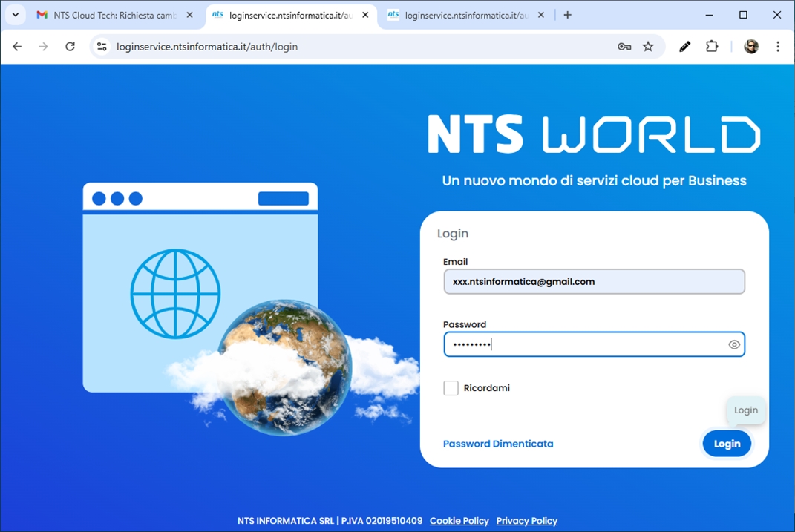
Task: Open the Cookie Policy link
Action: [459, 521]
